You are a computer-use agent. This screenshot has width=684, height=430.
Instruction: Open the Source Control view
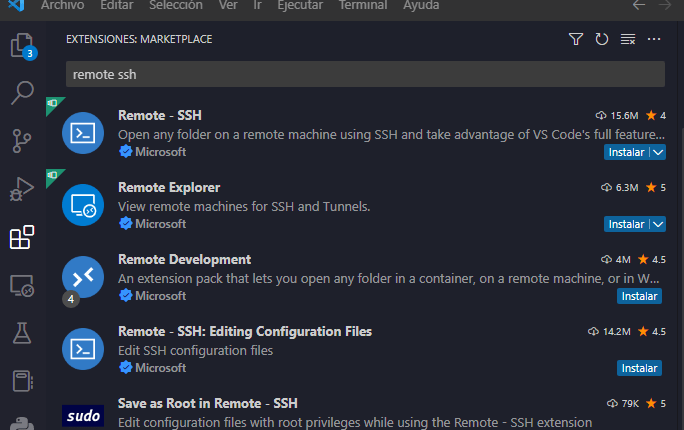(21, 141)
